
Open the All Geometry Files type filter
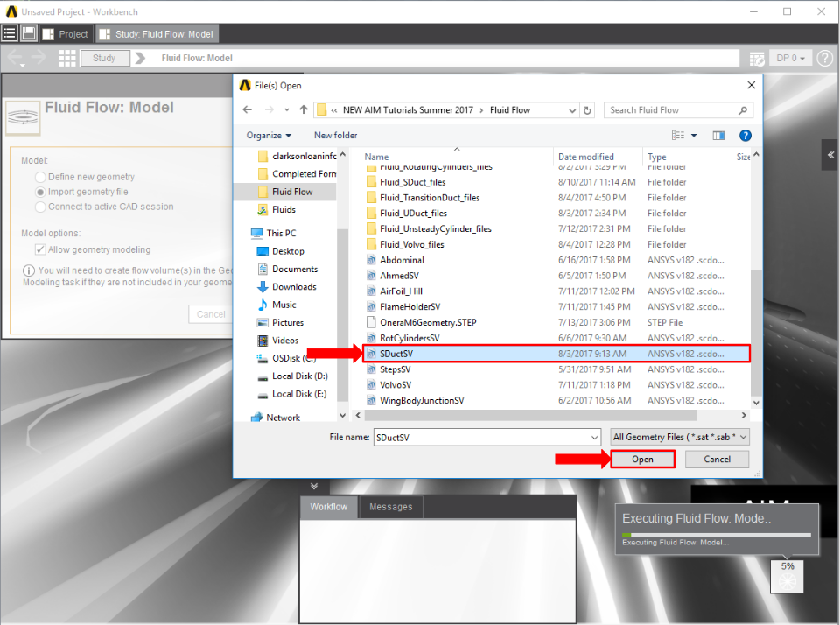(x=680, y=437)
